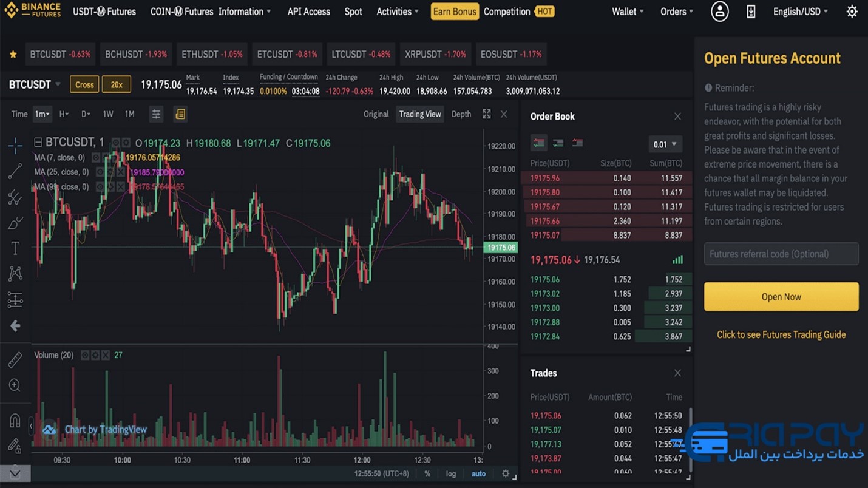Select the crosshair cursor tool

point(15,145)
